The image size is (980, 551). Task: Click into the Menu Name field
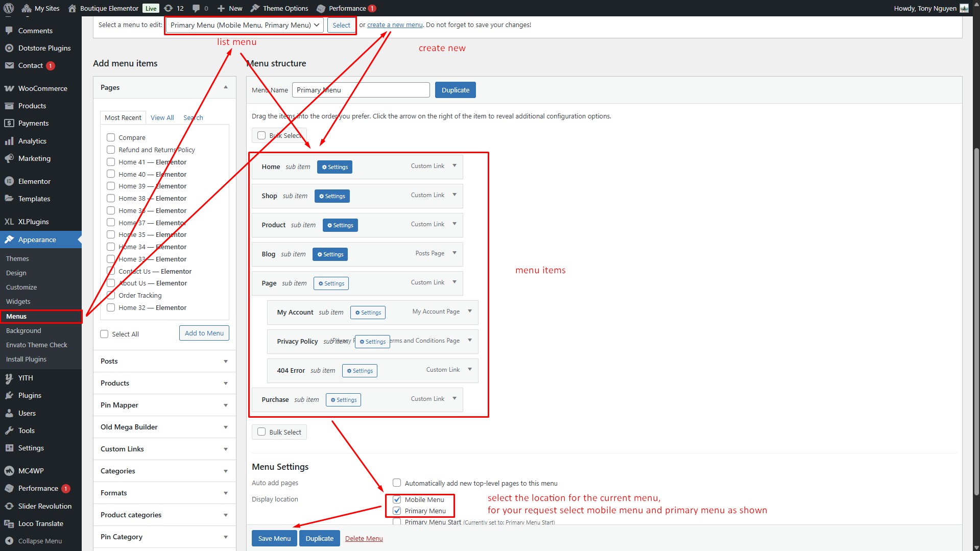tap(361, 90)
